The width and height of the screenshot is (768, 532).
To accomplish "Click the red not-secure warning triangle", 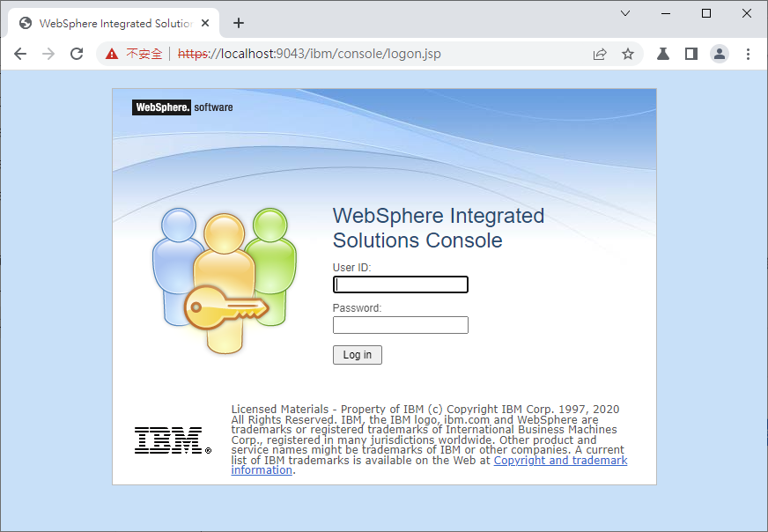I will tap(112, 54).
